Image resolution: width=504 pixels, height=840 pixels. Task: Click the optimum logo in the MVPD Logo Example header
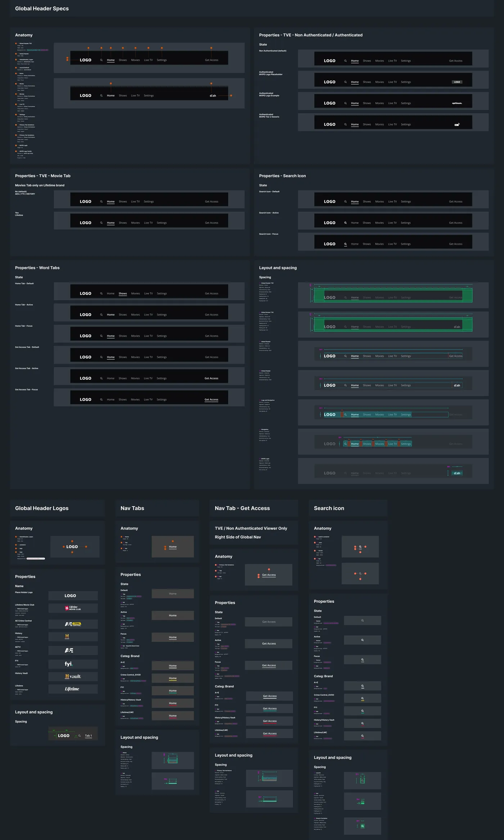pyautogui.click(x=457, y=103)
